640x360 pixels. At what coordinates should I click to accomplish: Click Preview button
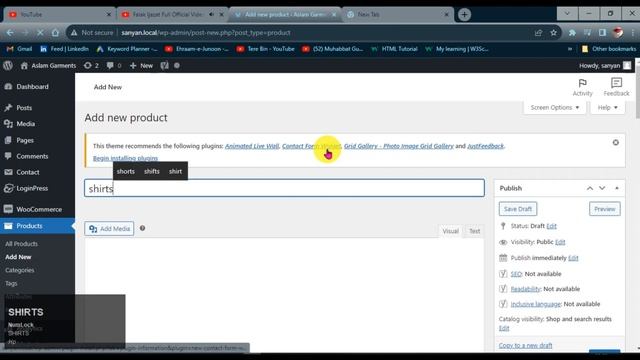click(604, 209)
